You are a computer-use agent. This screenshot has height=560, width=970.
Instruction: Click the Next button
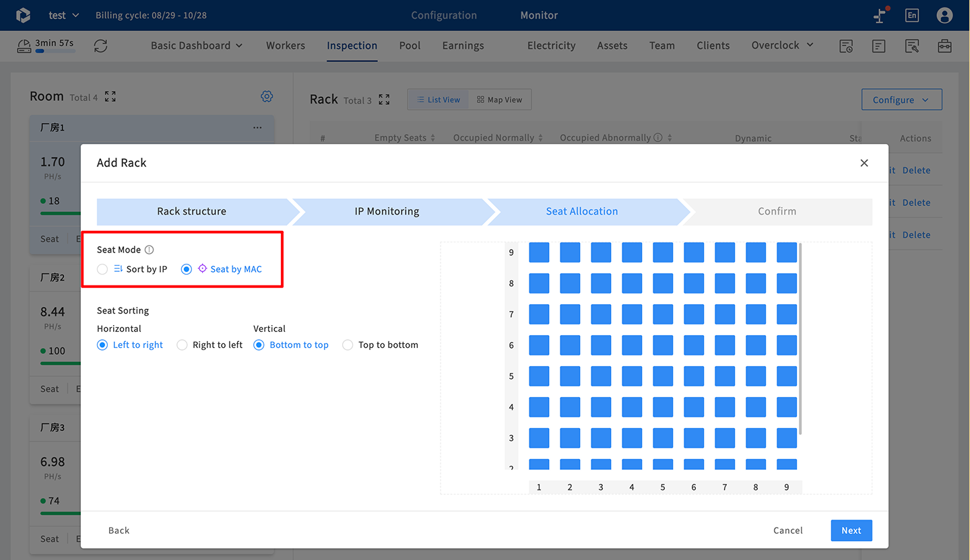pyautogui.click(x=851, y=530)
